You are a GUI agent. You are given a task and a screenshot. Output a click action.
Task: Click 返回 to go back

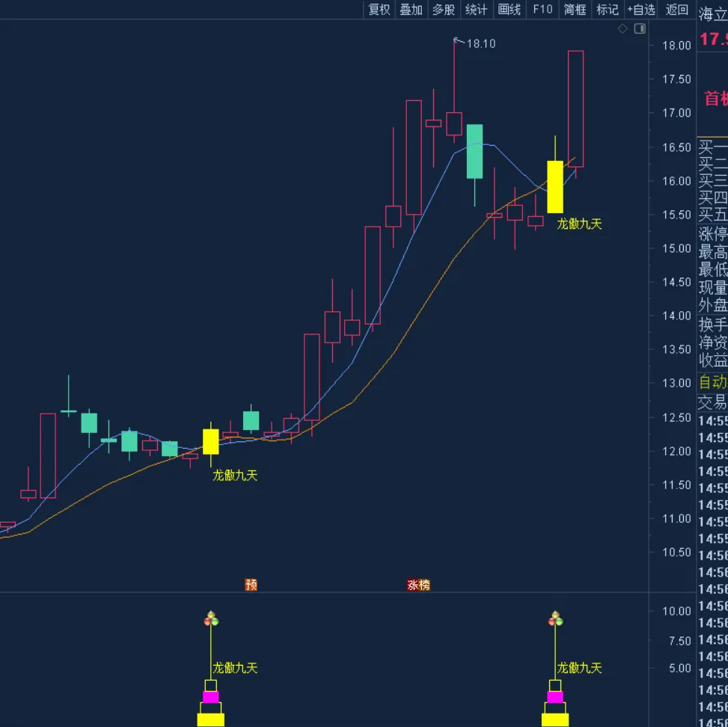(676, 10)
